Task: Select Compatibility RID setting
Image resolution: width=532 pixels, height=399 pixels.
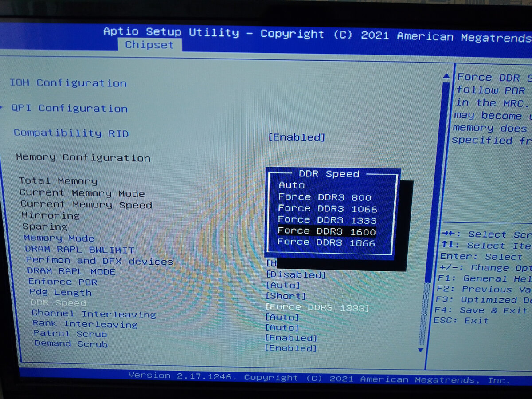Action: [x=71, y=133]
